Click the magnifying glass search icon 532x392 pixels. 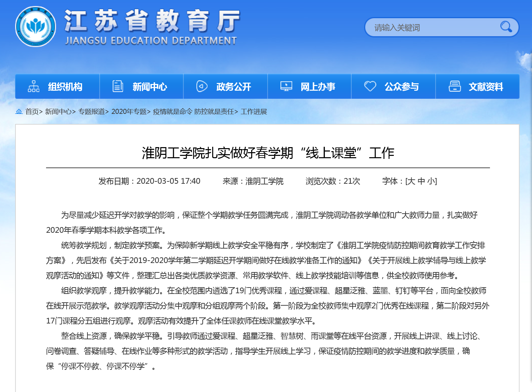(505, 27)
